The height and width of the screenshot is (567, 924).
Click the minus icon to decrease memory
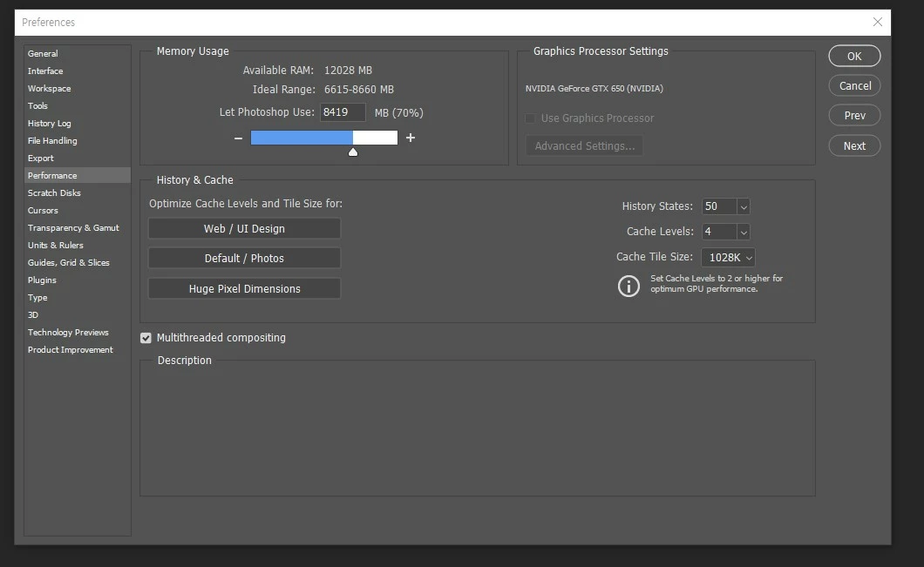point(238,138)
